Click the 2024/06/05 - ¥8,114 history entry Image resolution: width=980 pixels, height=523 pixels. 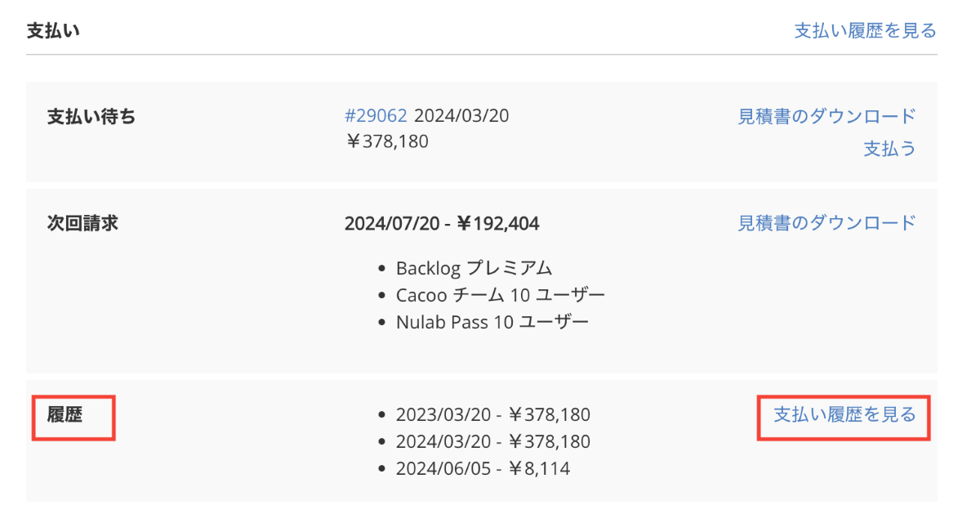pyautogui.click(x=483, y=469)
